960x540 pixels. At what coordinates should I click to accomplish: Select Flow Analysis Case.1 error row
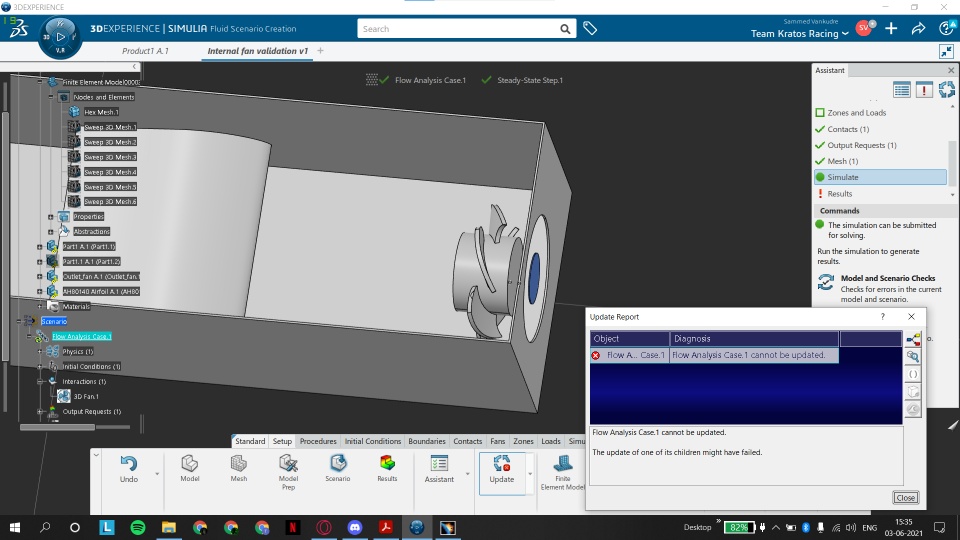pyautogui.click(x=714, y=355)
